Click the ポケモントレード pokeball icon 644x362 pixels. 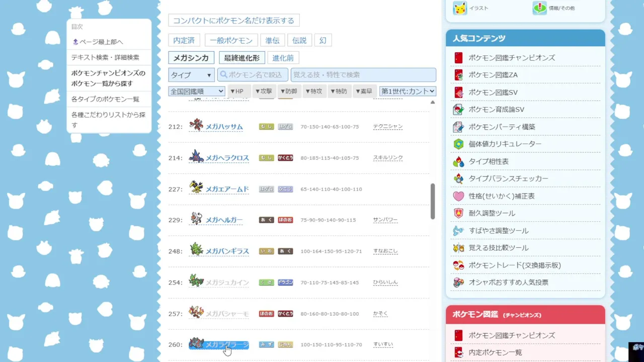point(458,265)
